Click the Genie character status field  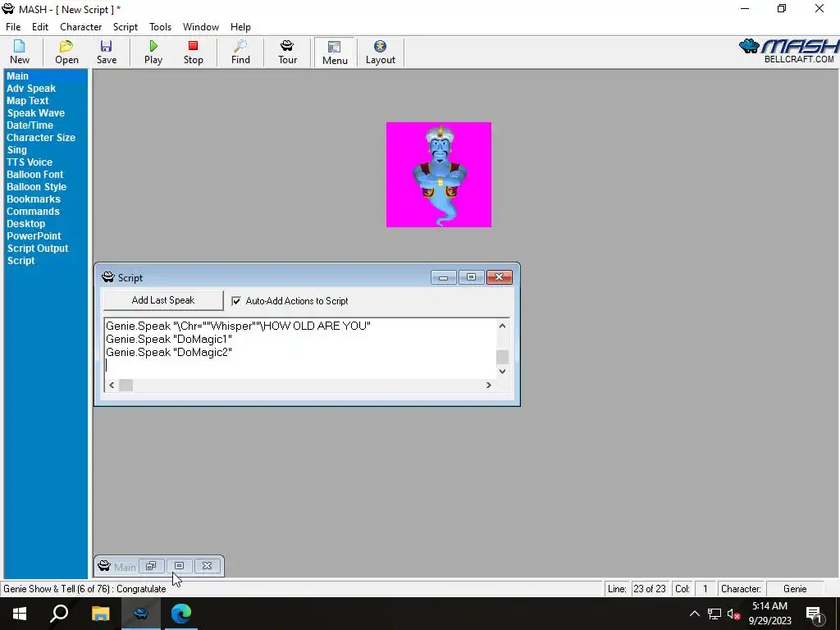(795, 589)
